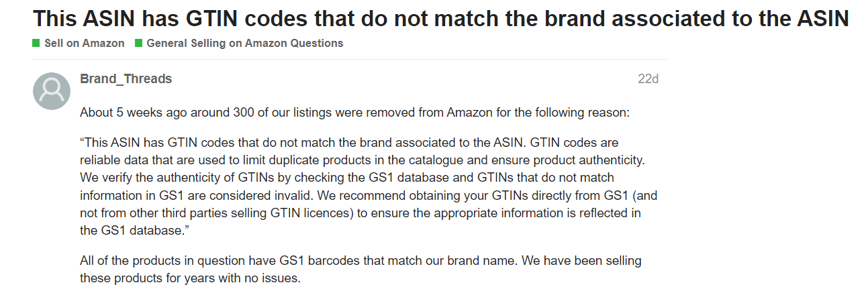Click the Brand_Threads username
This screenshot has width=868, height=289.
[126, 79]
